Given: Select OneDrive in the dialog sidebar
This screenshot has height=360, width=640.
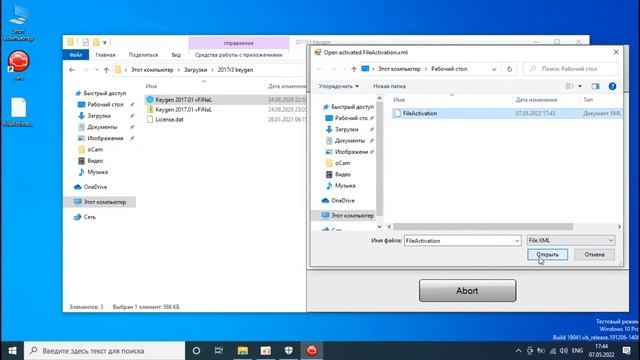Looking at the screenshot, I should point(338,200).
